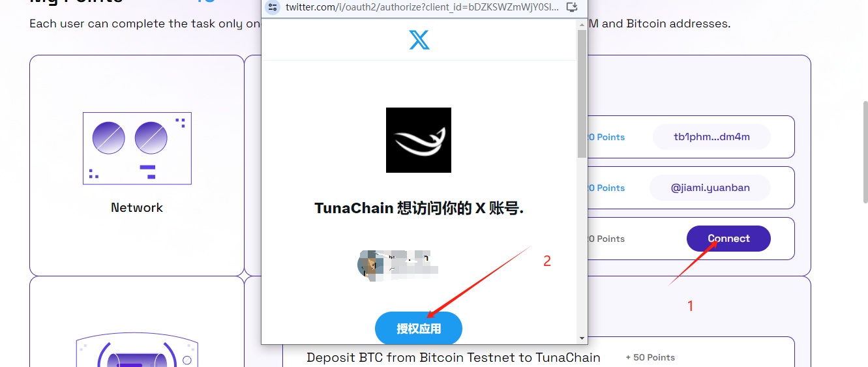The image size is (868, 367).
Task: Click the Network card illustration icon
Action: click(137, 148)
